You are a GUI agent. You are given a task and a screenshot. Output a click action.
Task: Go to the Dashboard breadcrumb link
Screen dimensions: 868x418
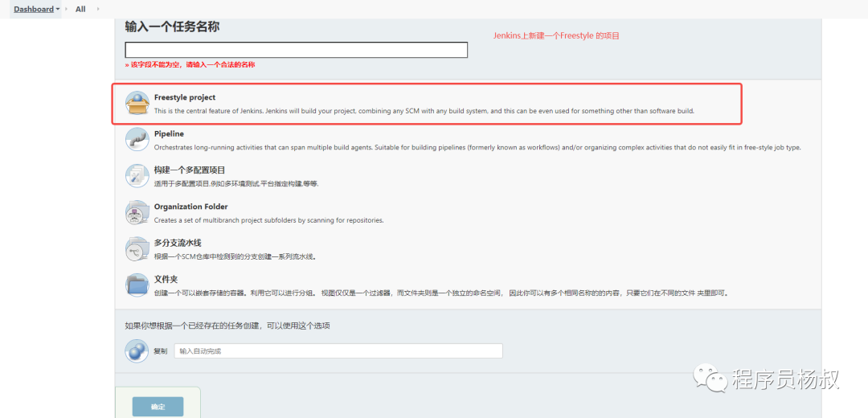tap(33, 9)
